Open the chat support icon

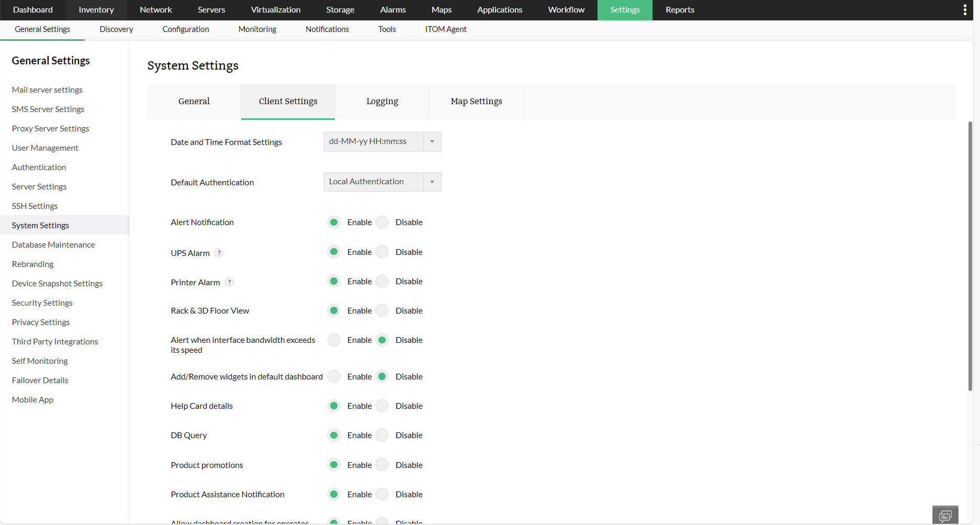coord(945,516)
